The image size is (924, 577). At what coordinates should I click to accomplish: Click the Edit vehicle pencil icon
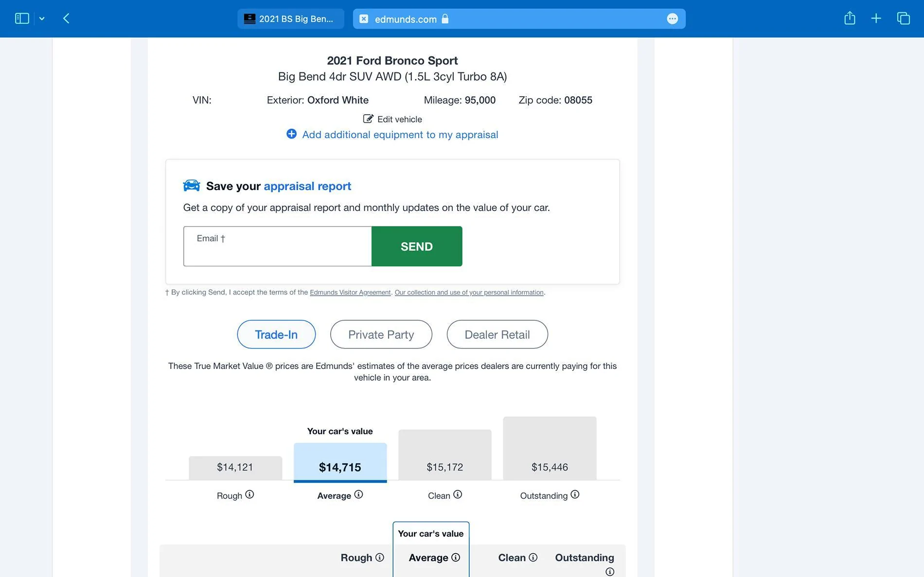368,119
